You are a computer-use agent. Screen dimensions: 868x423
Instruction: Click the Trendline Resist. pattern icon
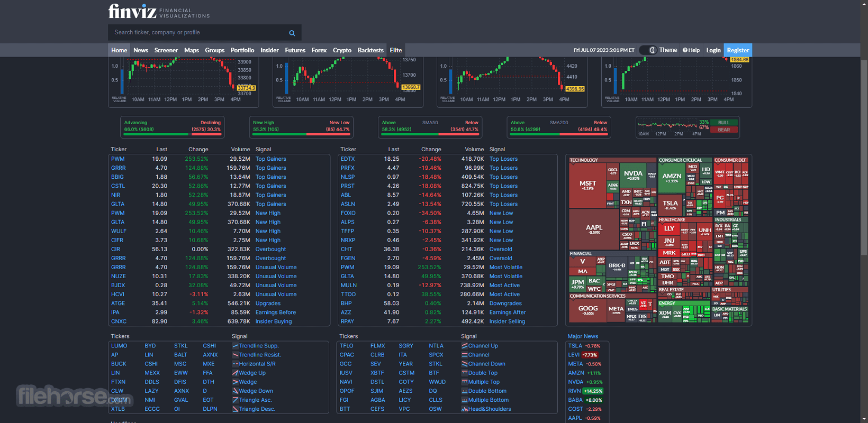(236, 355)
